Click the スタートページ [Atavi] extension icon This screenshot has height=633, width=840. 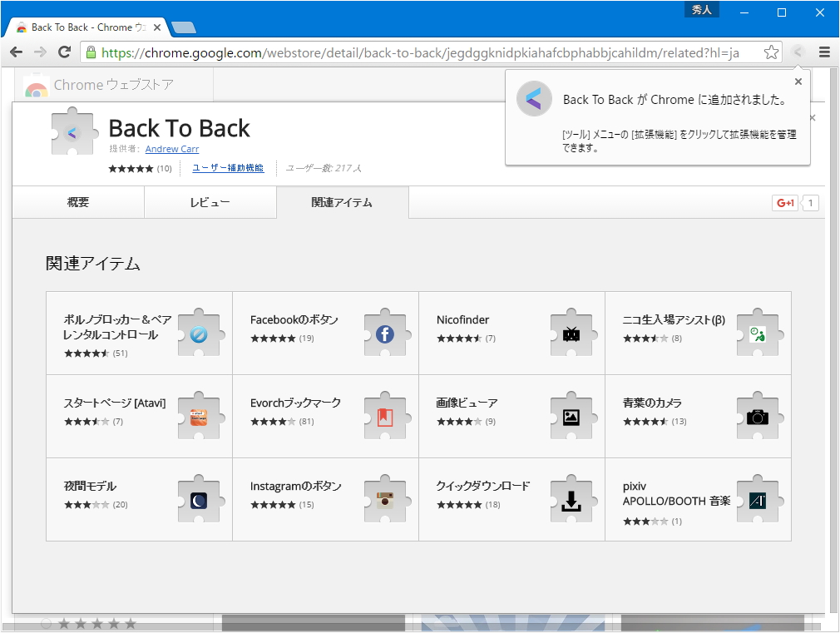pyautogui.click(x=199, y=417)
